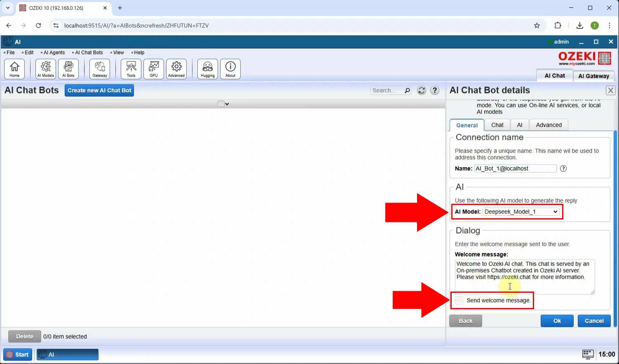
Task: Click the AI taskbar item
Action: coord(68,355)
